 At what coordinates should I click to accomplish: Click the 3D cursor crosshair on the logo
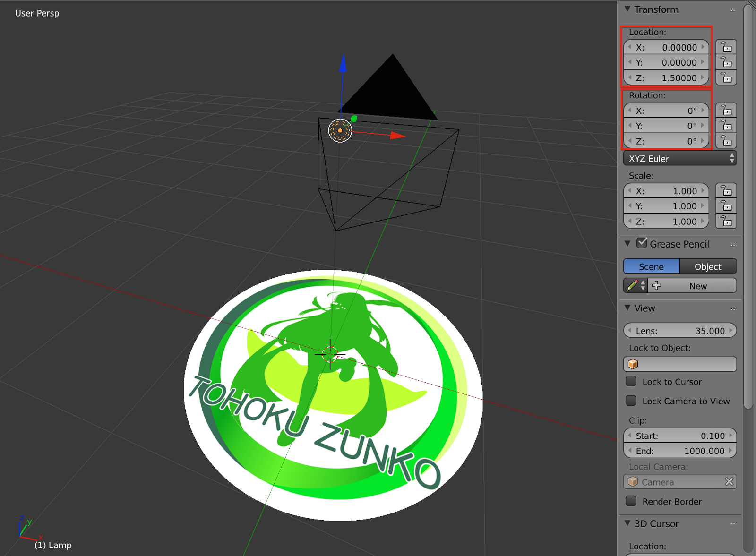click(330, 354)
